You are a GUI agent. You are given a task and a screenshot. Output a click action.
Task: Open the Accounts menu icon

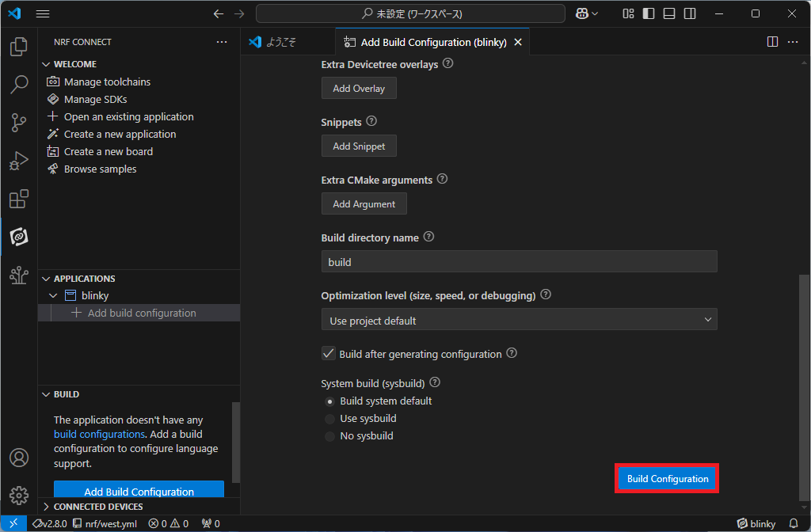(19, 458)
